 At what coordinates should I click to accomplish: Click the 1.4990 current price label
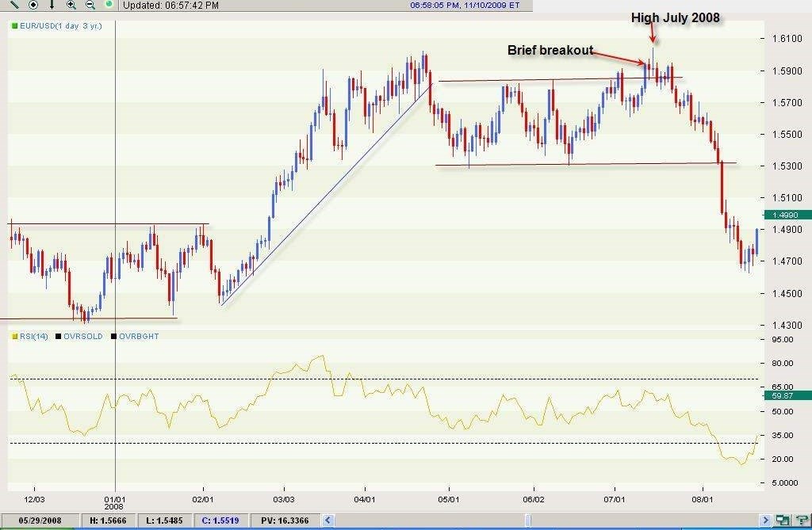click(785, 215)
